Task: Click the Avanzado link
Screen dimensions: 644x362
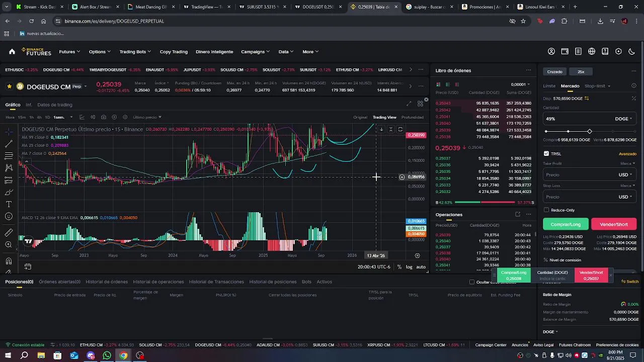Action: (x=627, y=154)
